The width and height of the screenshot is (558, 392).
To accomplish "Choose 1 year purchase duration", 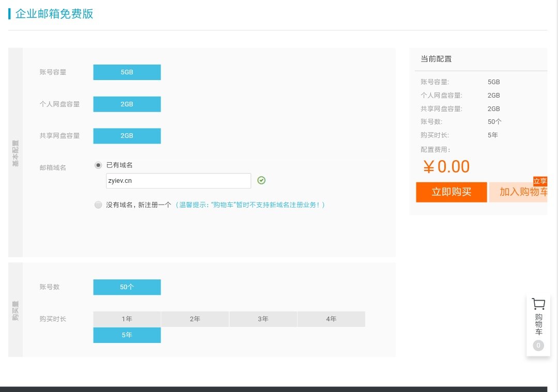I will (x=127, y=319).
